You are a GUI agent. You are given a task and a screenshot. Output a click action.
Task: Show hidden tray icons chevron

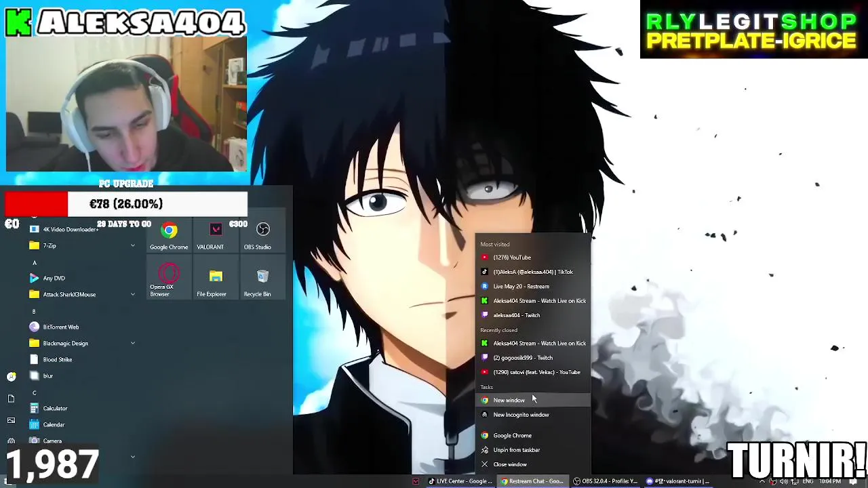(762, 481)
